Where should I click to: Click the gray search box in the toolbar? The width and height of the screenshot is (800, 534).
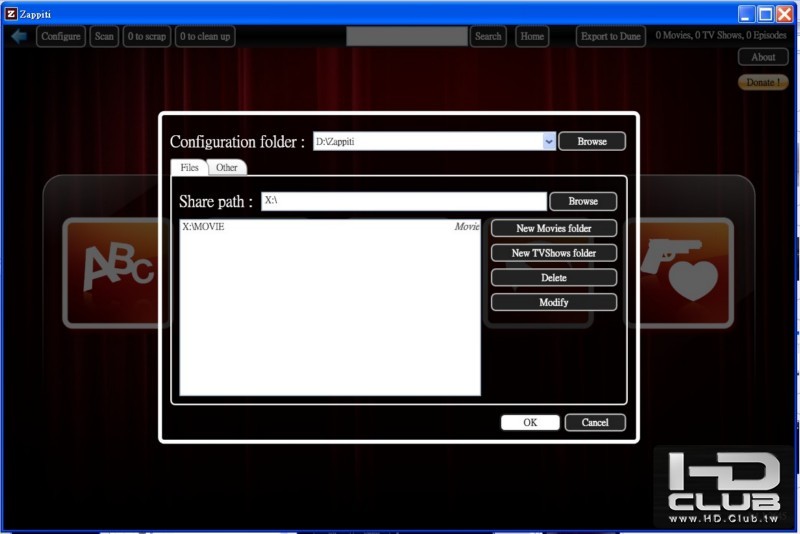coord(407,36)
